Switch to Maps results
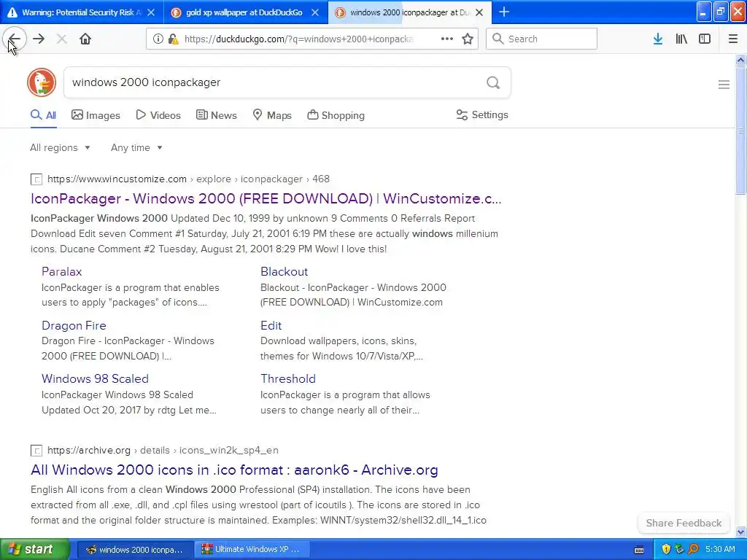This screenshot has height=560, width=747. (272, 115)
